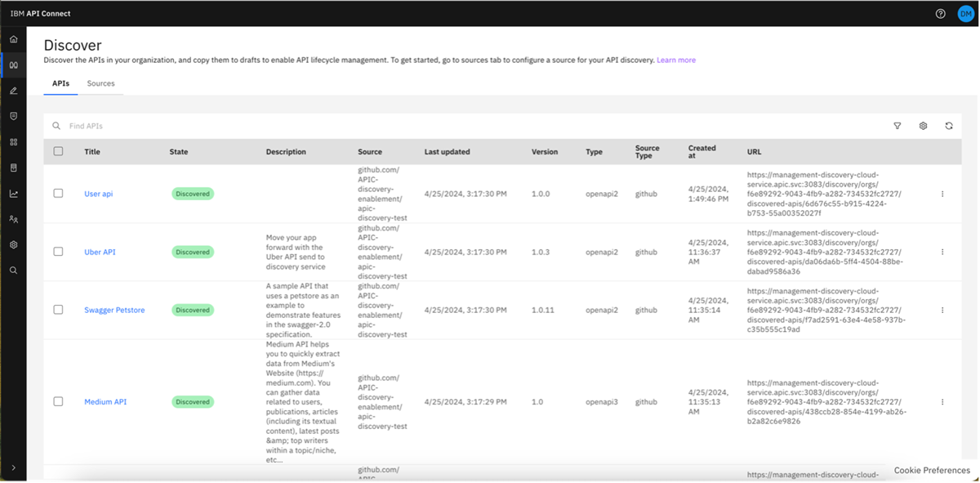Click the 1:49:46 PM created-at cell

pos(708,194)
